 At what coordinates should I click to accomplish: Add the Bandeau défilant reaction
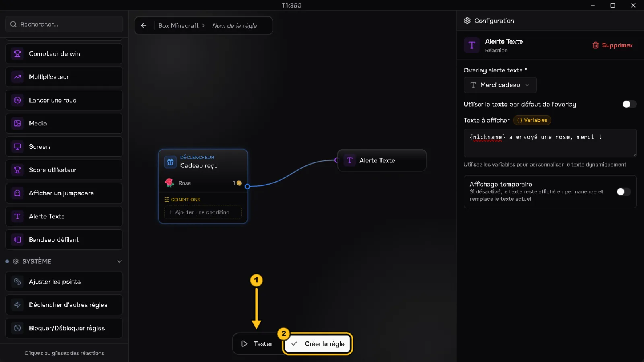[x=64, y=240]
